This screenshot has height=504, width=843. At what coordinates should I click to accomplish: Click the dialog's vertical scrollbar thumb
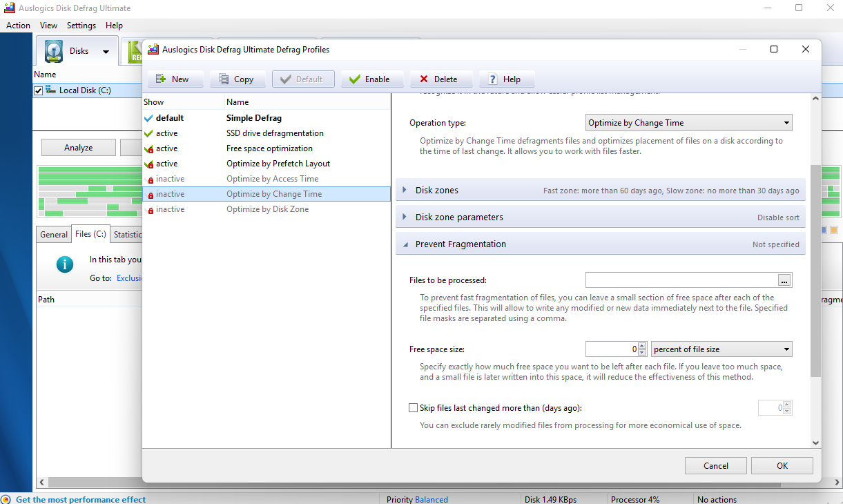click(x=815, y=269)
